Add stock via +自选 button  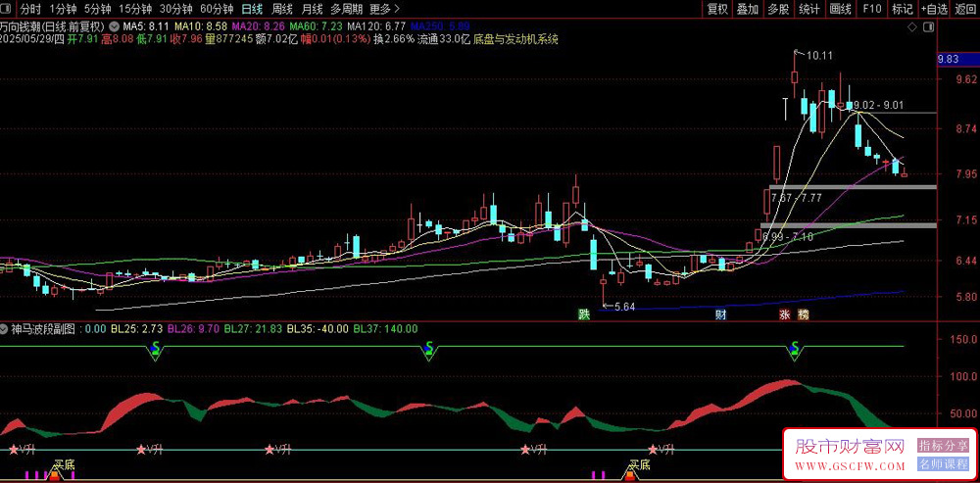tap(934, 9)
